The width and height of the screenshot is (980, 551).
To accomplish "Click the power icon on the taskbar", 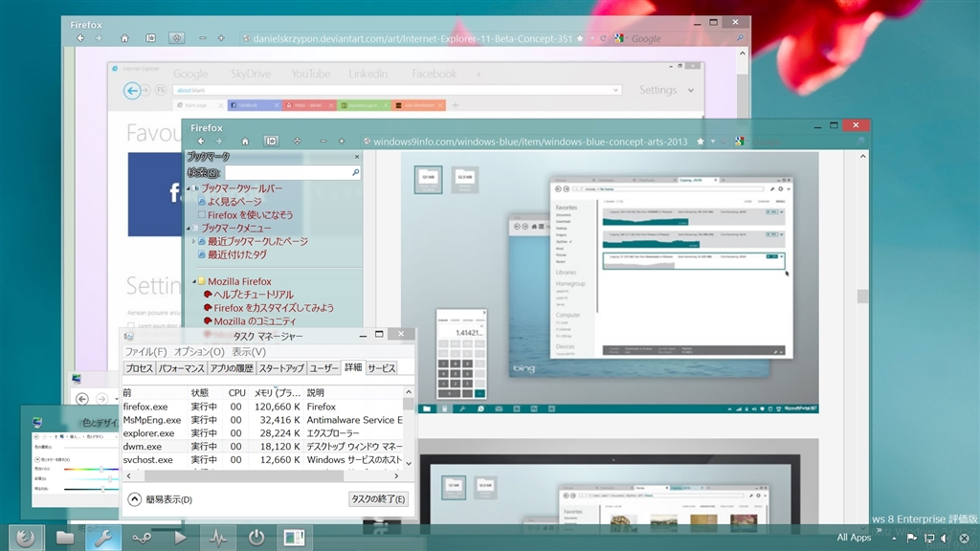I will [x=256, y=538].
